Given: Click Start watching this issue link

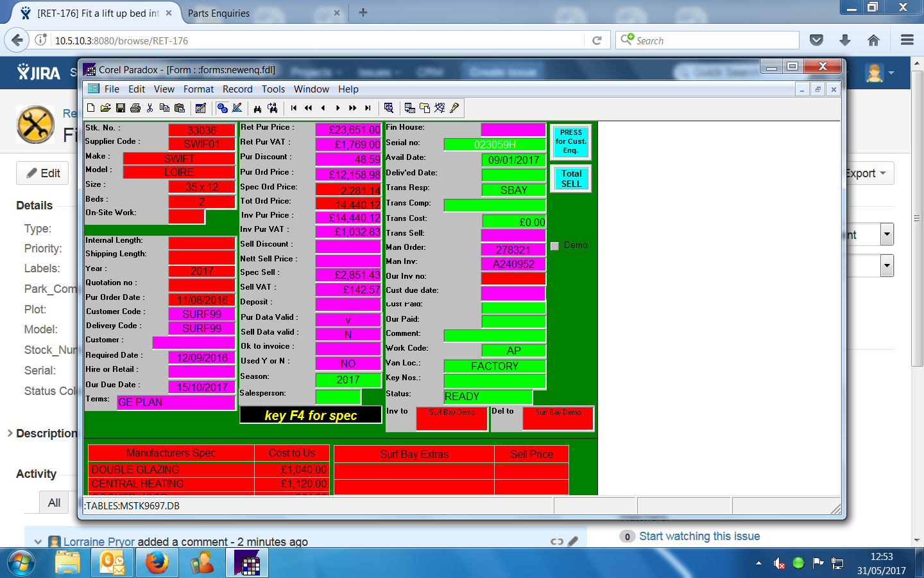Looking at the screenshot, I should click(699, 536).
